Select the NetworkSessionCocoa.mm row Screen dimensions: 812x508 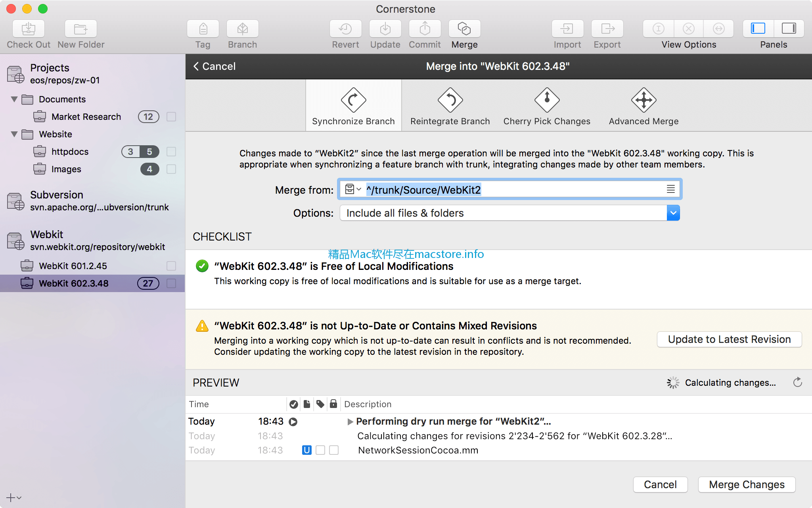click(x=498, y=450)
